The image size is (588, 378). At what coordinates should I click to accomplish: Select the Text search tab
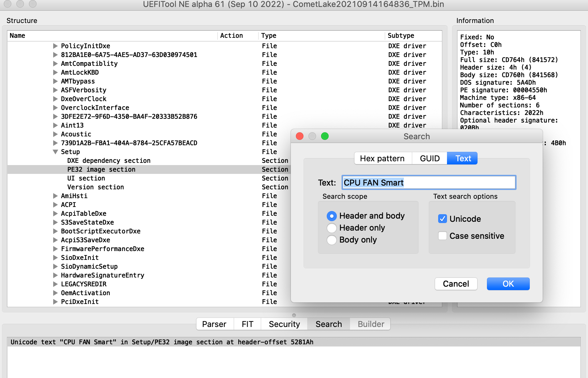462,158
